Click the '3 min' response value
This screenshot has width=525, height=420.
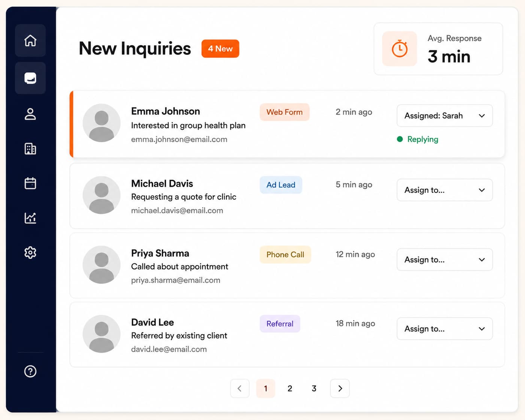(x=449, y=57)
